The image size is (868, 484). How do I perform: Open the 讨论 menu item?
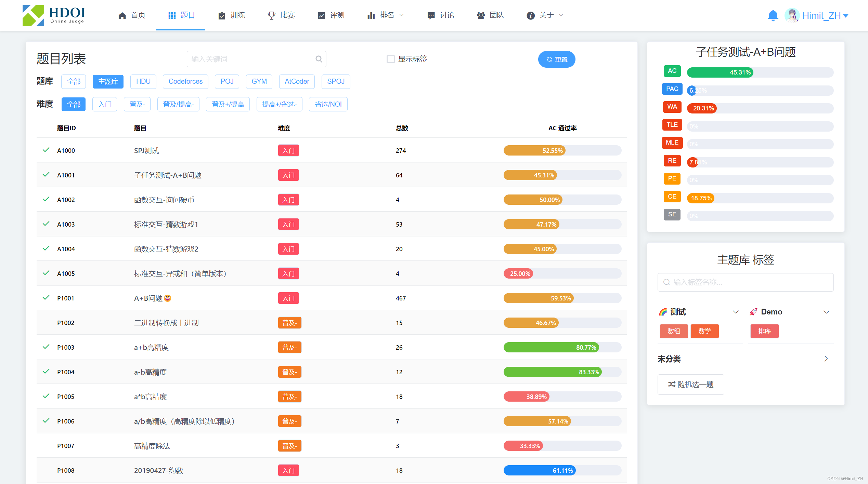[441, 15]
